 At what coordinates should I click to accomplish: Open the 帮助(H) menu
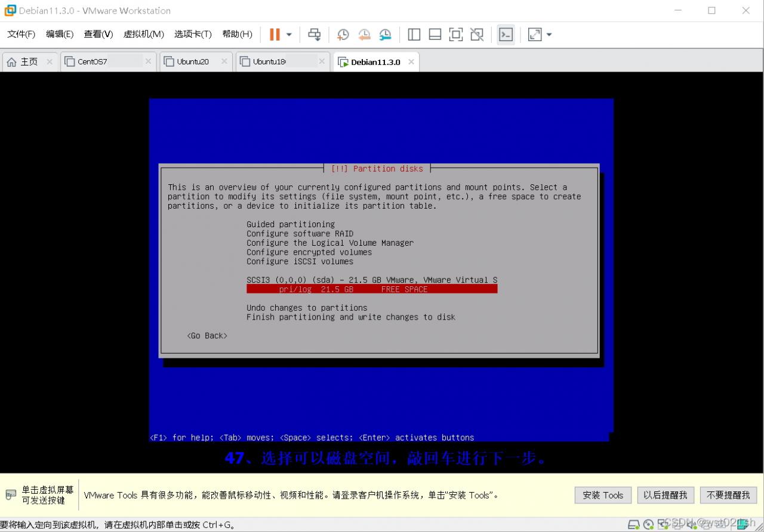tap(238, 34)
